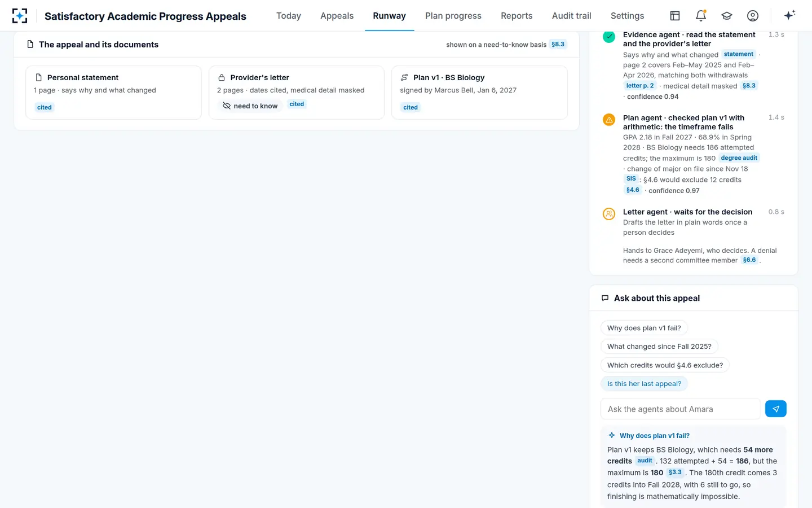812x508 pixels.
Task: Open notifications bell
Action: 701,16
